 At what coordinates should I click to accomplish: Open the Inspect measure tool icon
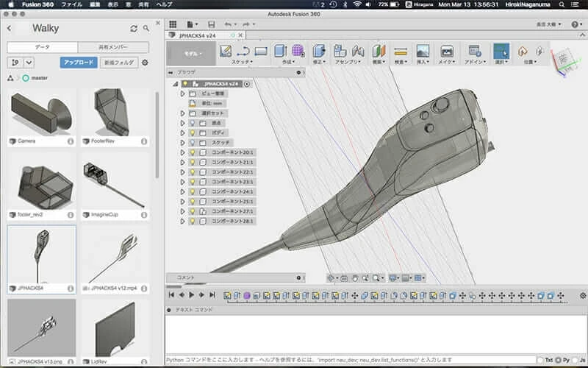(401, 51)
